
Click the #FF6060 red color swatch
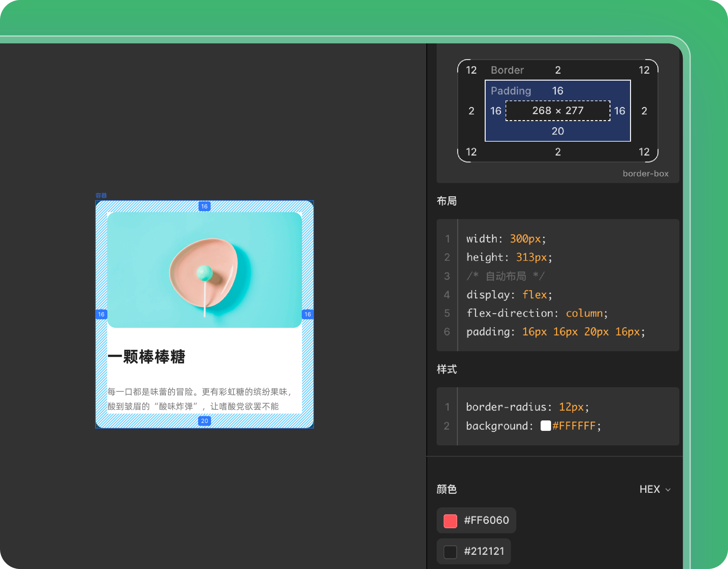click(x=450, y=521)
